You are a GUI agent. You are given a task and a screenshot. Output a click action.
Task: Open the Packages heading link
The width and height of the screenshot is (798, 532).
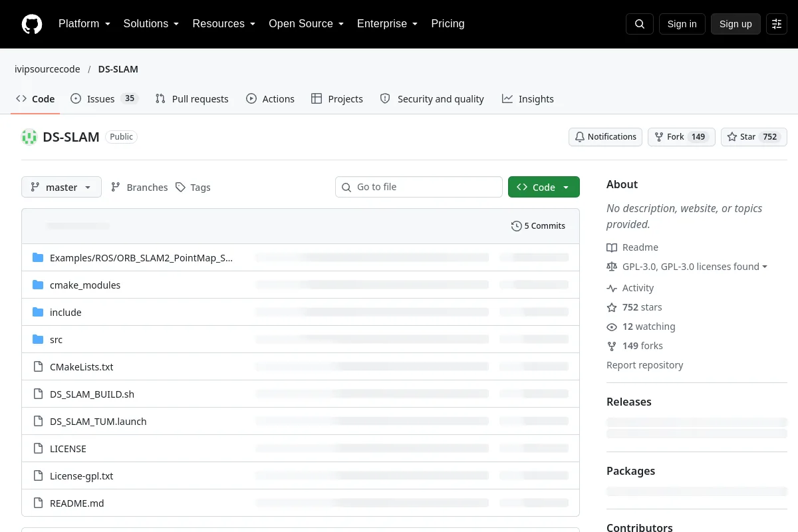[x=631, y=471]
